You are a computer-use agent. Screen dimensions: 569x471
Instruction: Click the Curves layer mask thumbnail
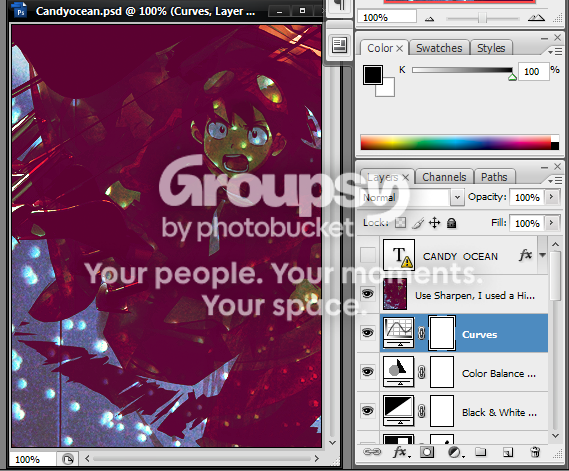(x=442, y=333)
